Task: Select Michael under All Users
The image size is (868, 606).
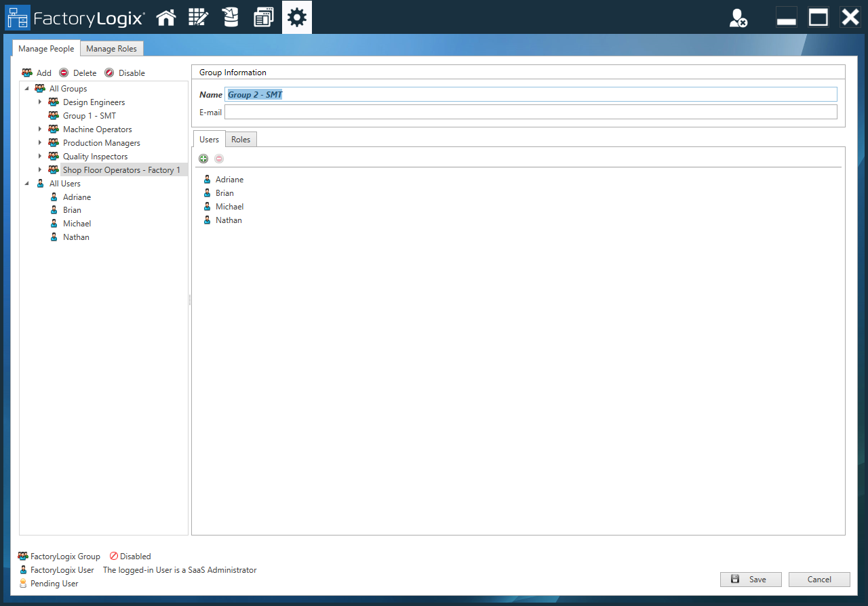Action: click(77, 224)
